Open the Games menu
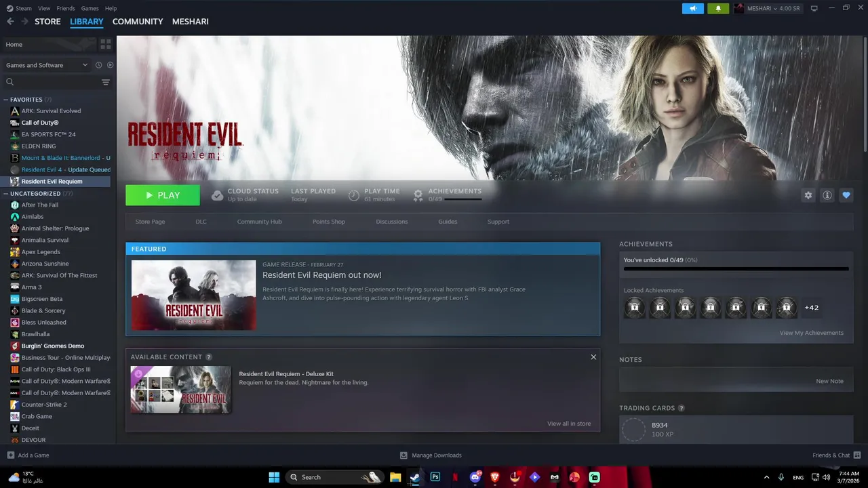 point(90,8)
